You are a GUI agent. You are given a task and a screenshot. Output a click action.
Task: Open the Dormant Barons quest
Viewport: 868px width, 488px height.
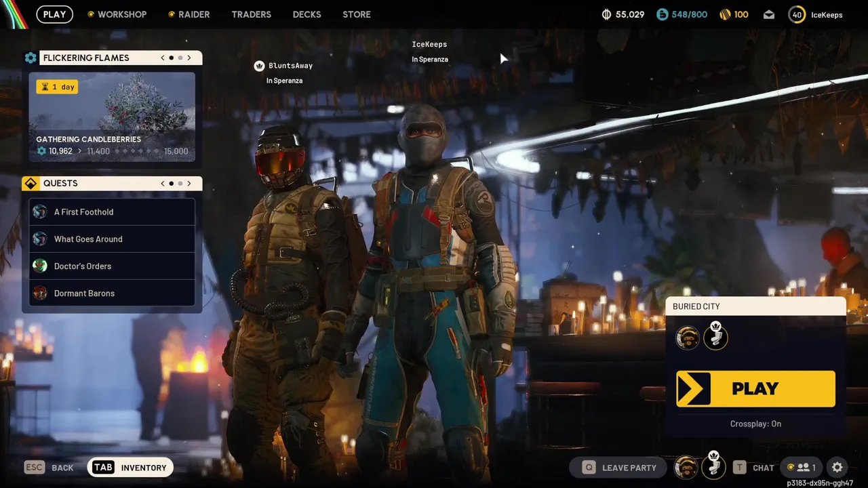(112, 293)
